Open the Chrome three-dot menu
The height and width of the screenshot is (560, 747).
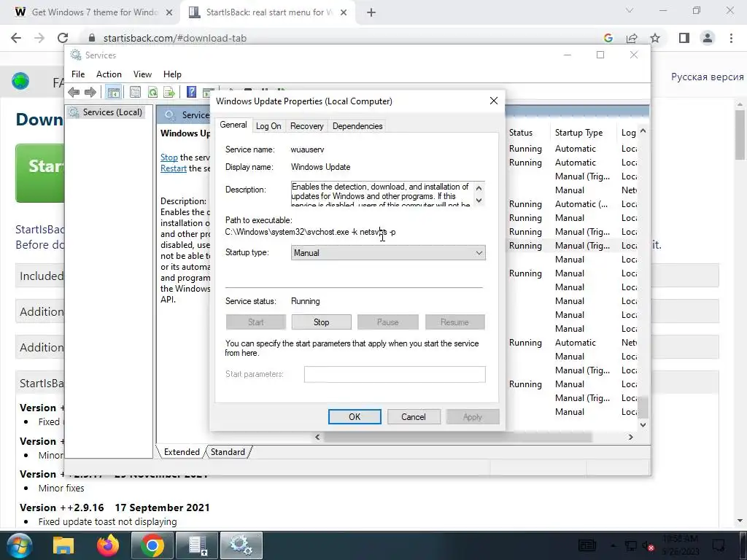coord(731,38)
